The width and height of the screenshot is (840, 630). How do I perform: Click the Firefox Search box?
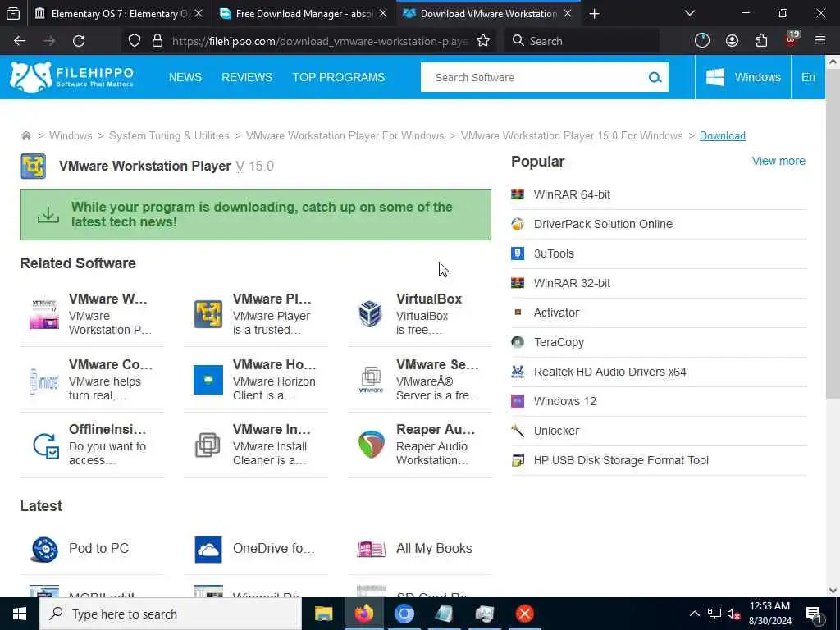(x=582, y=41)
